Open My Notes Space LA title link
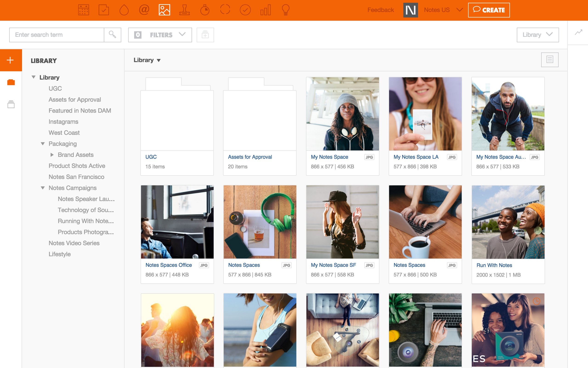Image resolution: width=588 pixels, height=368 pixels. coord(416,157)
